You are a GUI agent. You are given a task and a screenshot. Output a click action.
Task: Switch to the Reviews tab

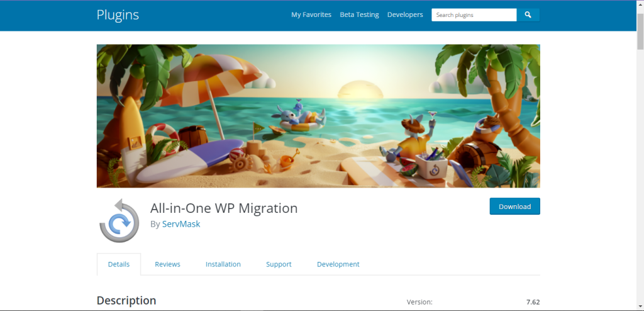[x=167, y=264]
